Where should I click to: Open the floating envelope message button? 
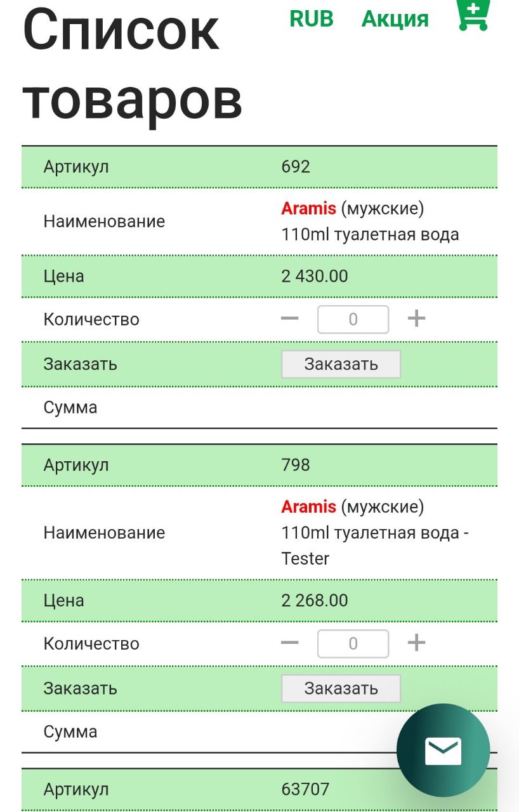point(443,750)
